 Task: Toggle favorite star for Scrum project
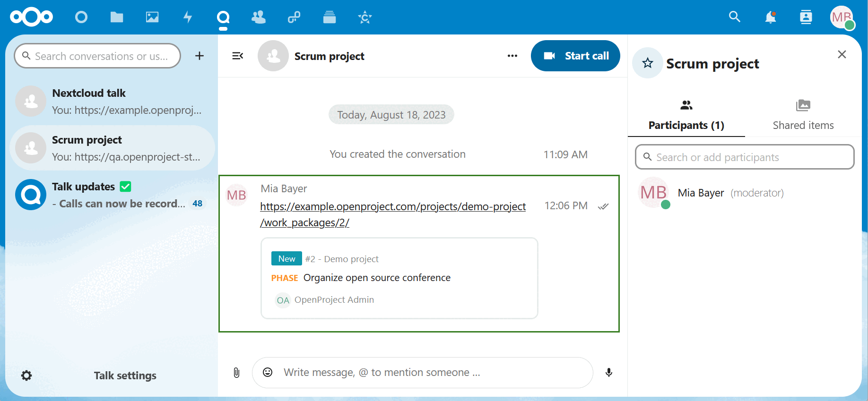pyautogui.click(x=648, y=63)
